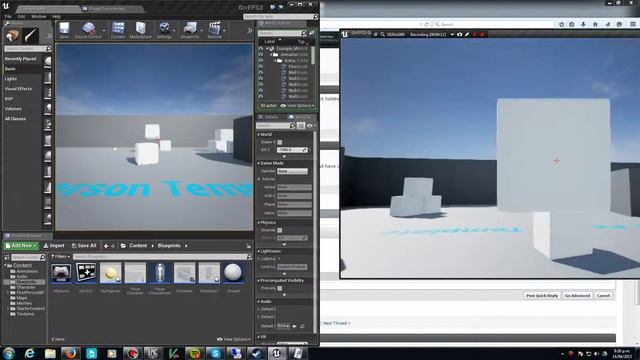Toggle visibility eye of Arena folder row
The height and width of the screenshot is (360, 640).
point(260,60)
